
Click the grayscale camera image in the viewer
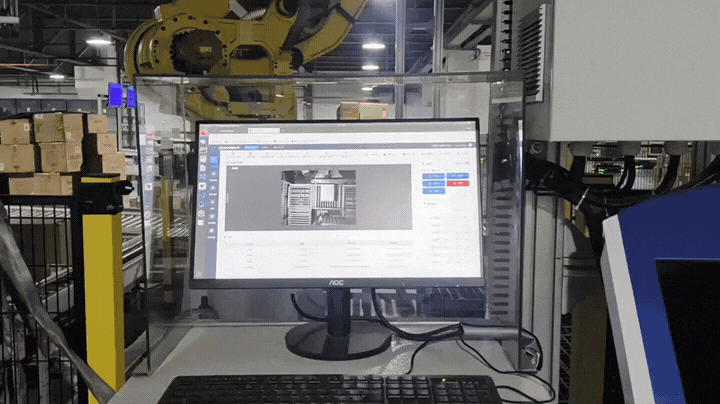coord(319,198)
